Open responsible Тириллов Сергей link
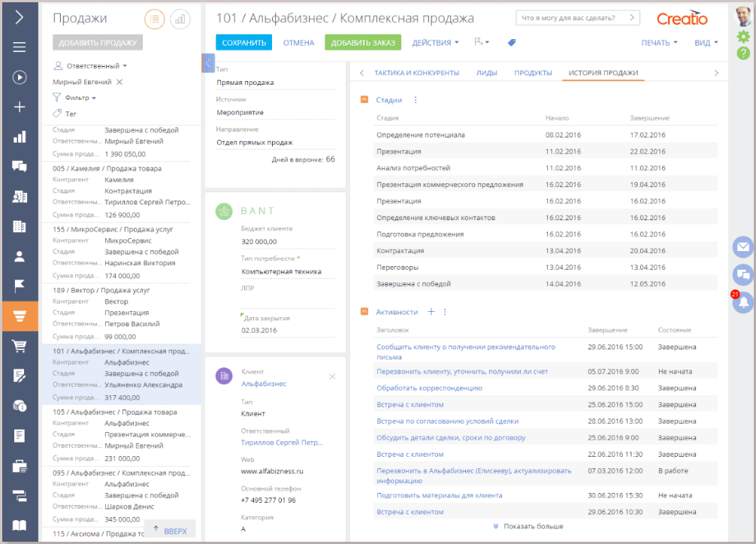This screenshot has width=756, height=544. [x=282, y=443]
